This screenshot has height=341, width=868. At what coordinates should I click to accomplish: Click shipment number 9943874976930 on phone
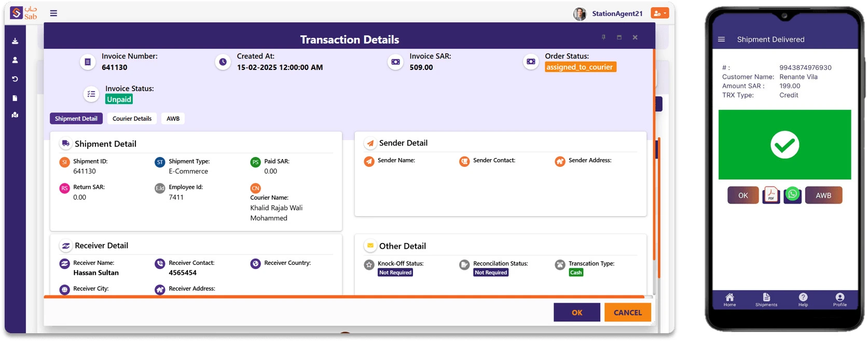coord(805,67)
